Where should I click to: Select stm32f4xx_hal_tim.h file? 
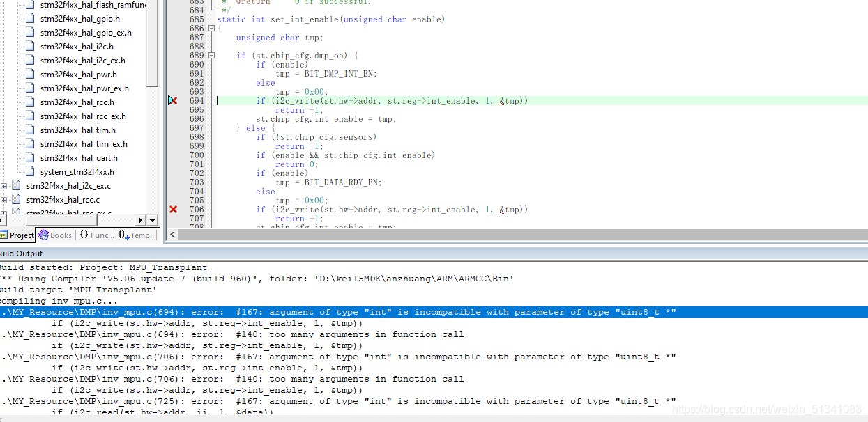coord(78,130)
